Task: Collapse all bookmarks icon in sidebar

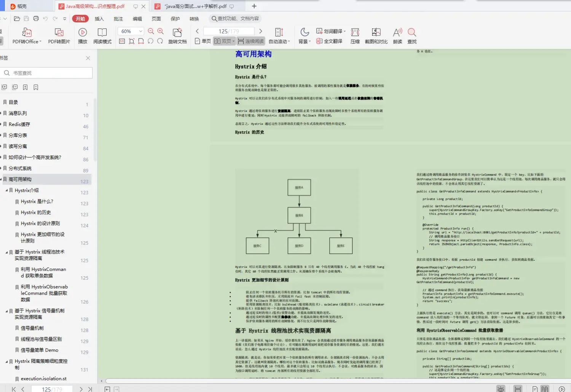Action: 15,87
